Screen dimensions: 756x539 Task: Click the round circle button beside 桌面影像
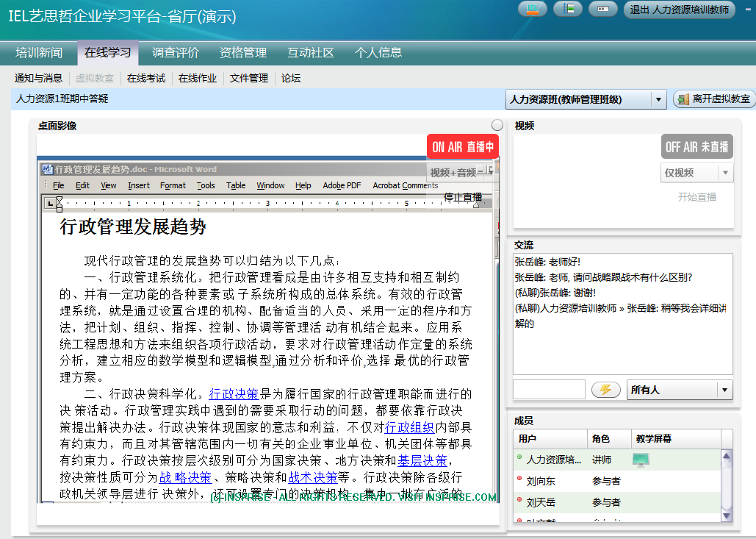497,126
